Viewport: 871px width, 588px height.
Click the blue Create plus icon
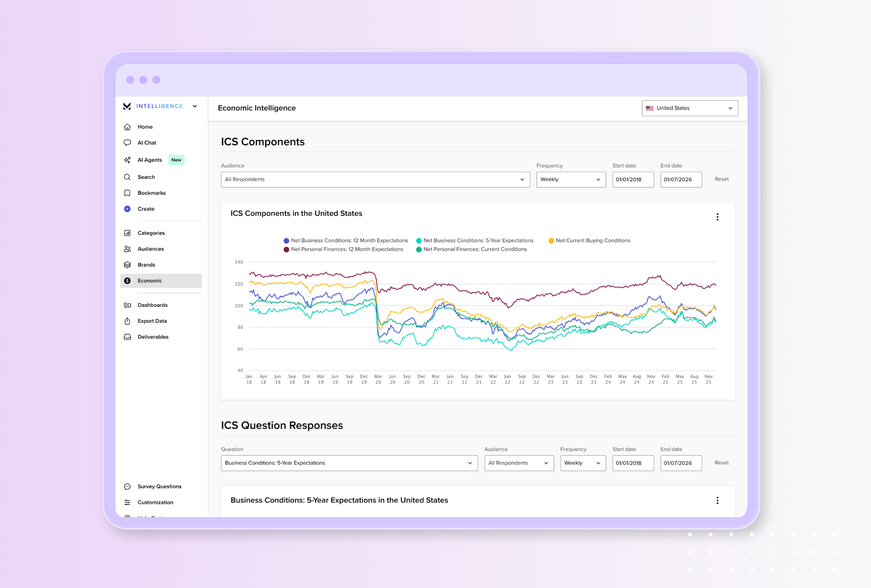point(127,209)
